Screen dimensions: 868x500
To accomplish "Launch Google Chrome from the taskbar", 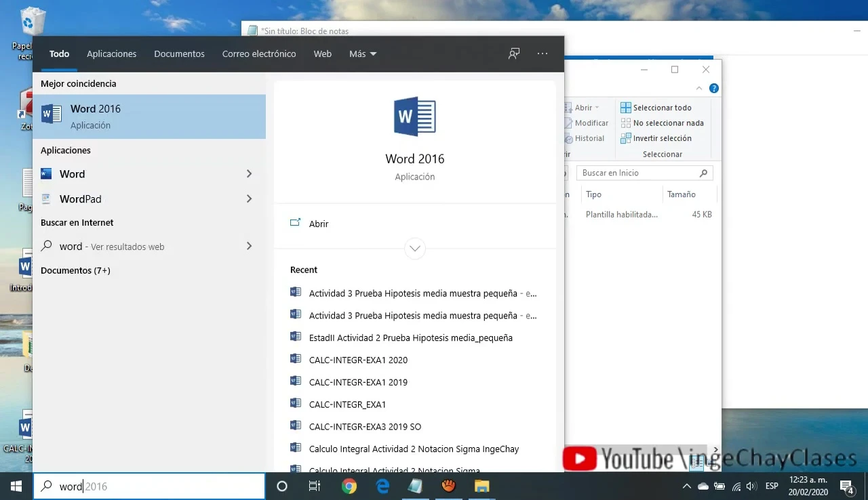I will 349,486.
